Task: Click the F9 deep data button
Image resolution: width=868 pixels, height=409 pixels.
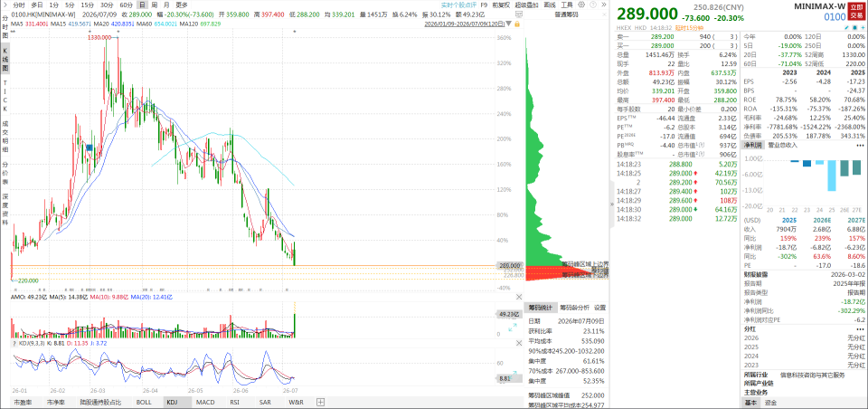Action: [485, 5]
